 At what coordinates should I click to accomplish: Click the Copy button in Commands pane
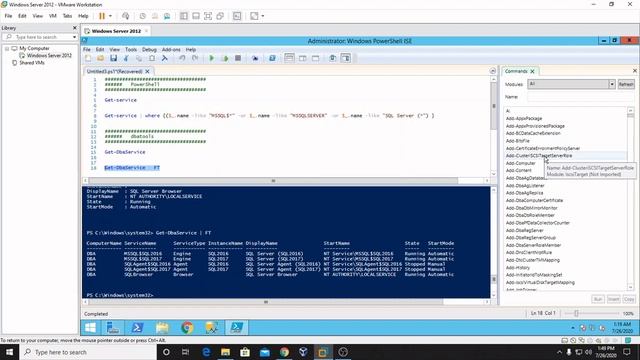[x=629, y=299]
